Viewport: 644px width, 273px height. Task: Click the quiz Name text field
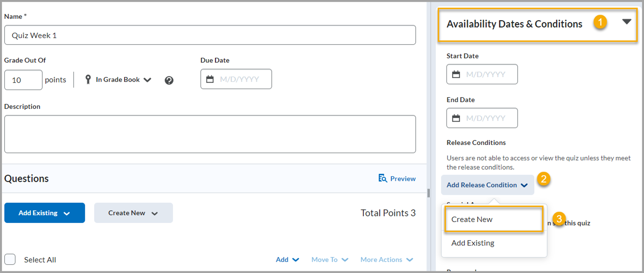click(x=210, y=35)
